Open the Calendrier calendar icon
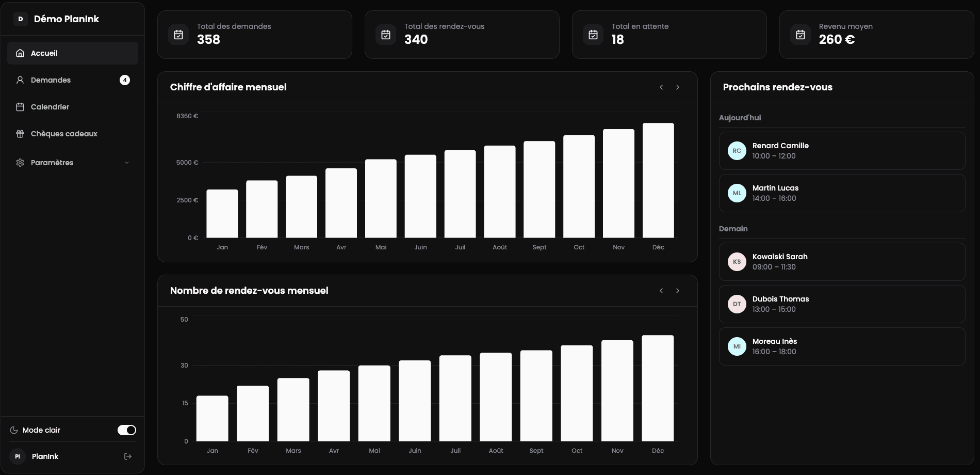The image size is (980, 475). 20,107
